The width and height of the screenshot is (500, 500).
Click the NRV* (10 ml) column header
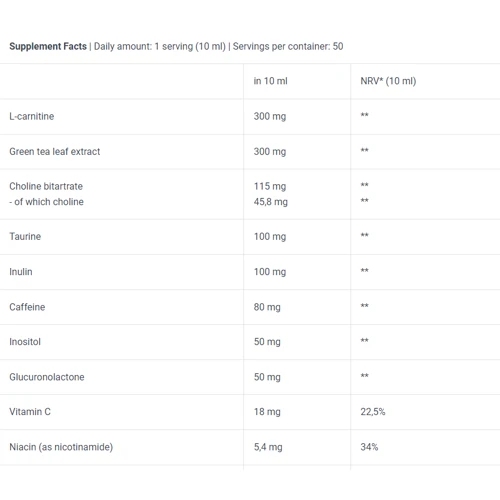tap(388, 81)
